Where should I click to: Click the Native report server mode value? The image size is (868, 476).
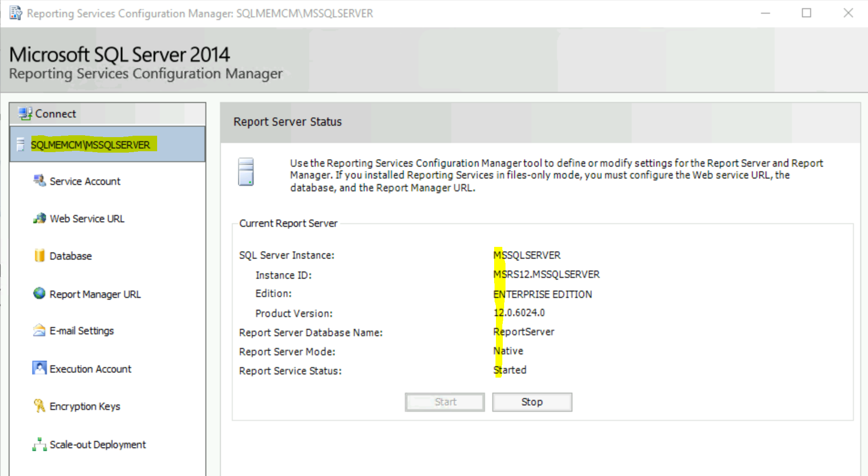pyautogui.click(x=508, y=351)
